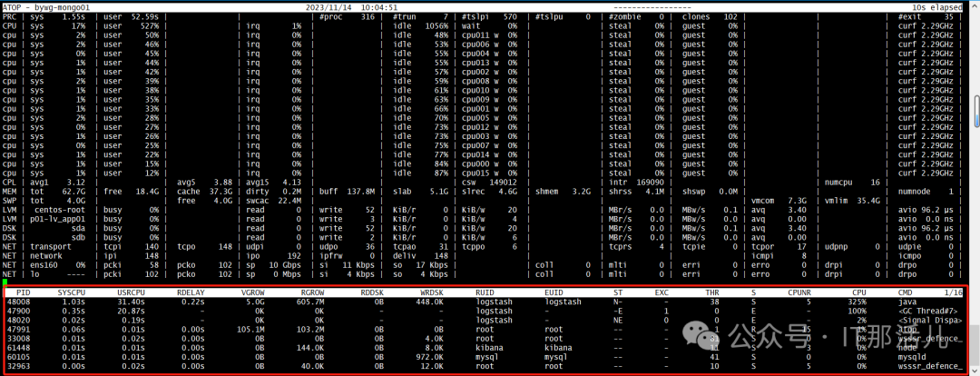The image size is (980, 376).
Task: Click the java command entry
Action: point(906,302)
